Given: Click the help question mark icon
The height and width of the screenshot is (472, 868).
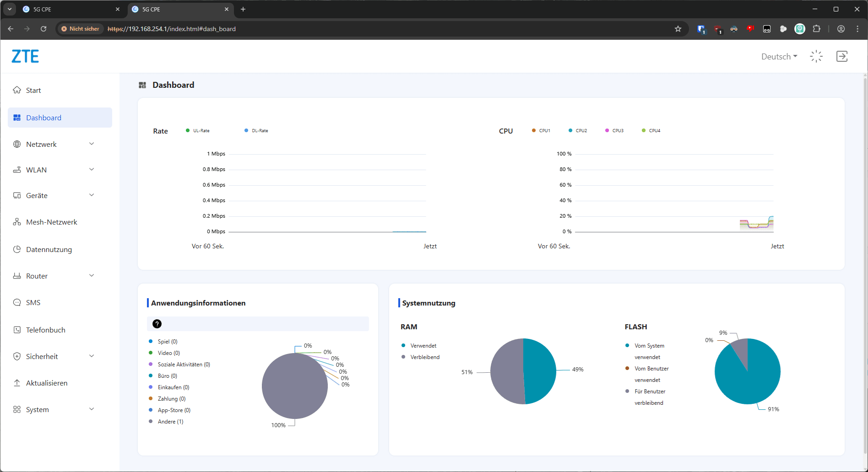Looking at the screenshot, I should pyautogui.click(x=157, y=324).
